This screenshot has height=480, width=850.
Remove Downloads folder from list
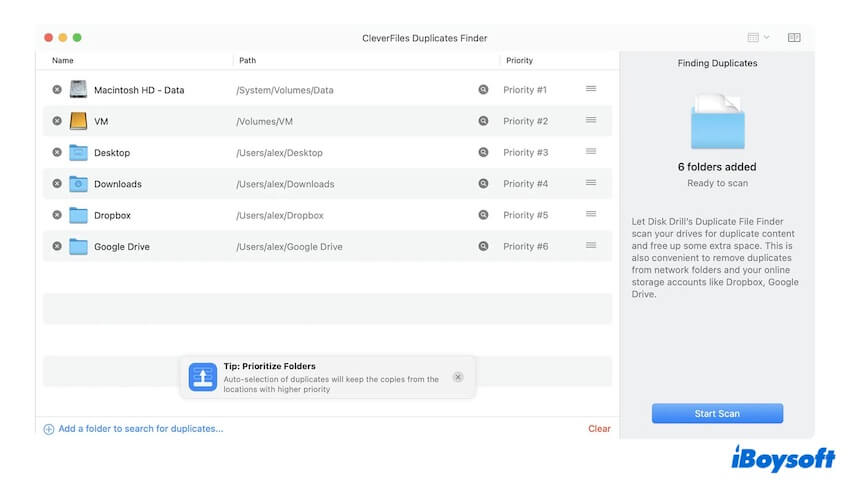[57, 184]
